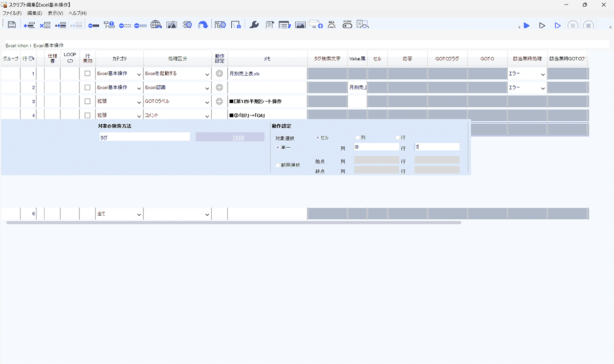Click the stop button in toolbar

589,25
